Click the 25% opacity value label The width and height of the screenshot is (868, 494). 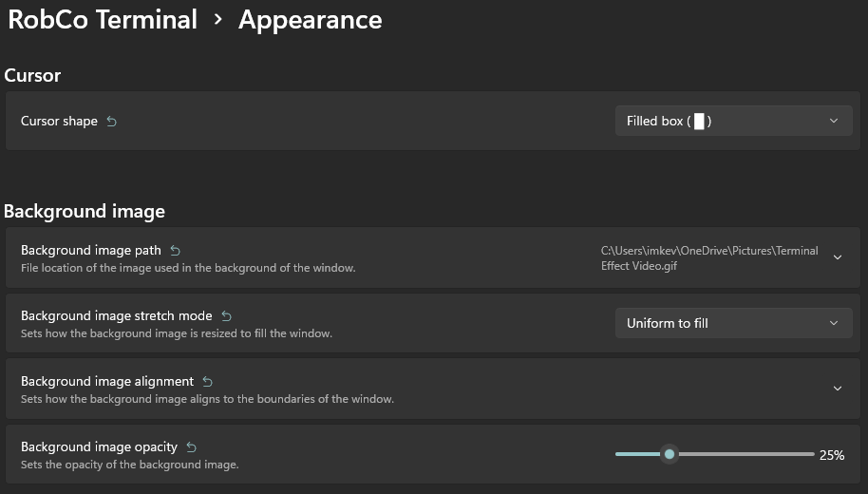tap(831, 455)
